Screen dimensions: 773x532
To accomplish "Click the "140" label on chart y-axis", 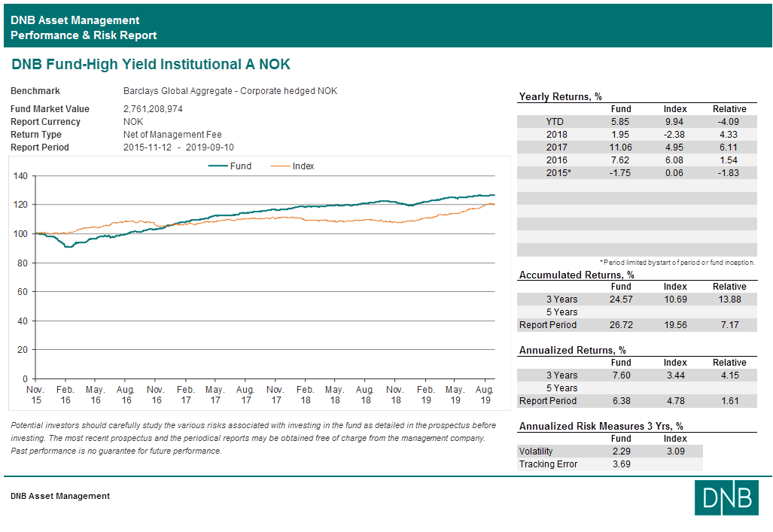I will click(21, 175).
